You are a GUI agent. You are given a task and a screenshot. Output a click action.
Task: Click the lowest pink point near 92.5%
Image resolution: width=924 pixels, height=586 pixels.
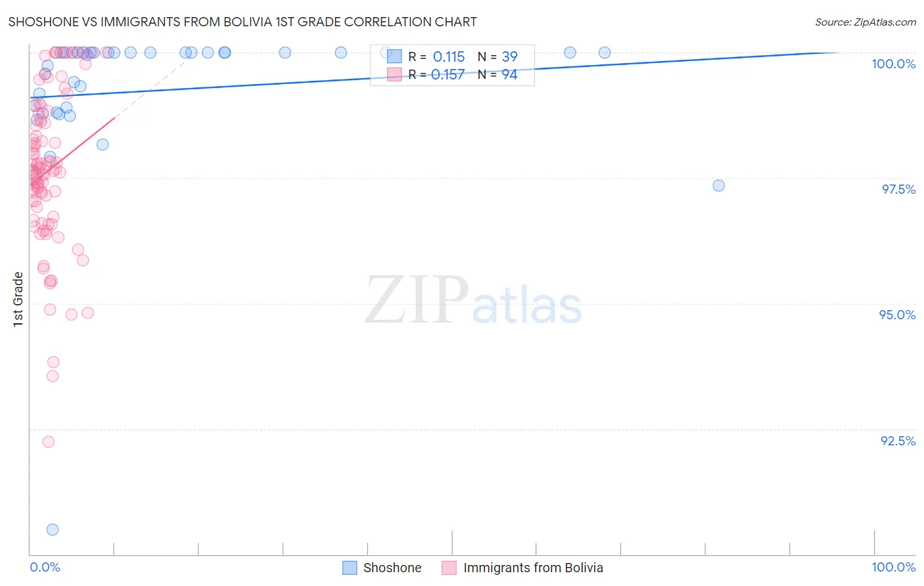[49, 441]
